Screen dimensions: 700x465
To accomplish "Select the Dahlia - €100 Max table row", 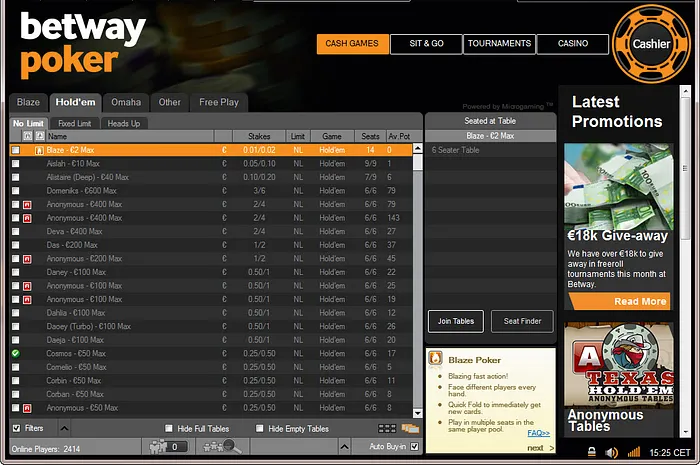I will 211,313.
